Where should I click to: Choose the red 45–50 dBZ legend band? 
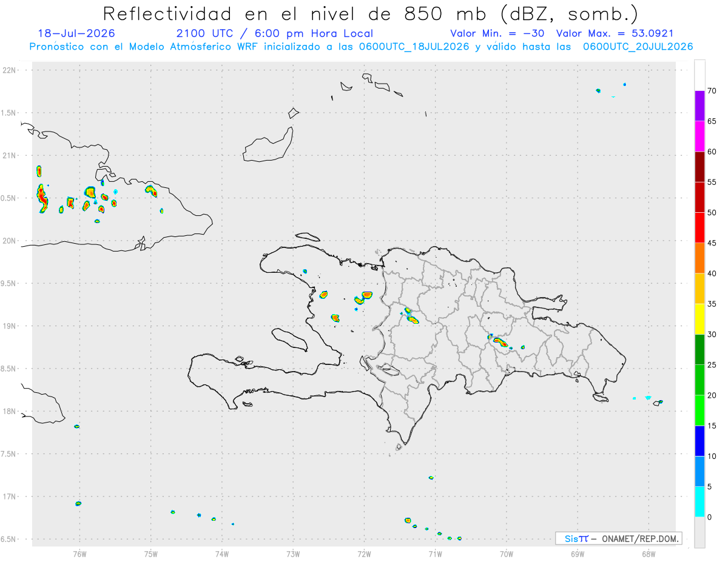click(699, 228)
